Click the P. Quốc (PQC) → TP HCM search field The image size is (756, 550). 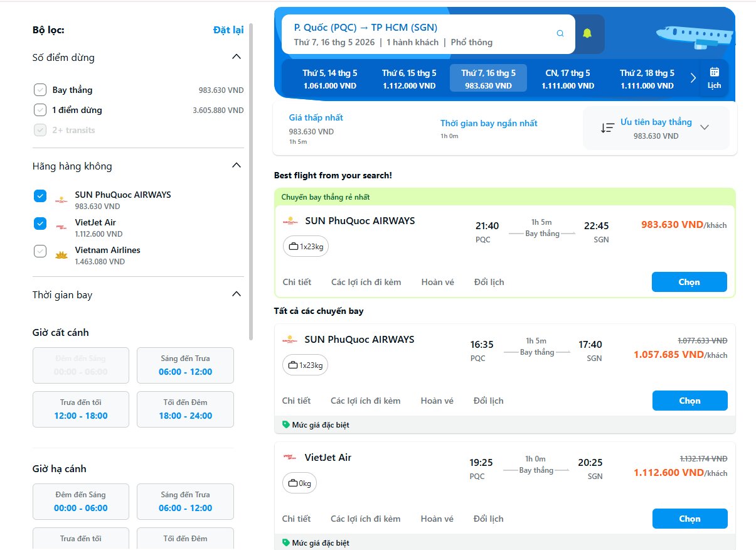(x=429, y=34)
